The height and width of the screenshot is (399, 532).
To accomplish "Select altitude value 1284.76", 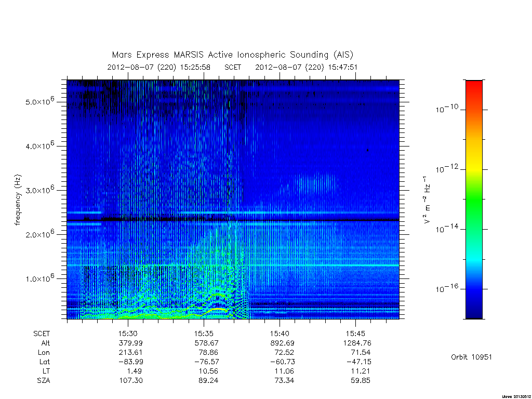I will (x=357, y=343).
